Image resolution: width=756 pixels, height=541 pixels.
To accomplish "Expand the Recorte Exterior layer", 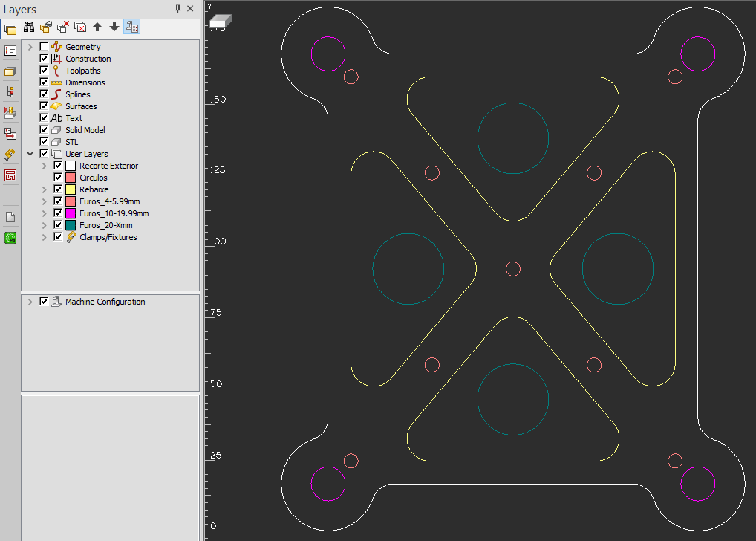I will click(x=45, y=166).
